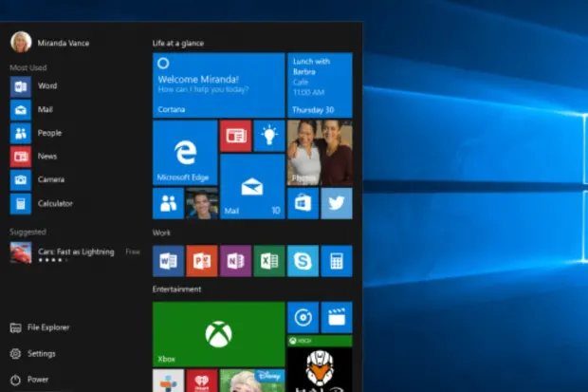The width and height of the screenshot is (588, 392).
Task: Open File Explorer from the Start menu
Action: [40, 327]
